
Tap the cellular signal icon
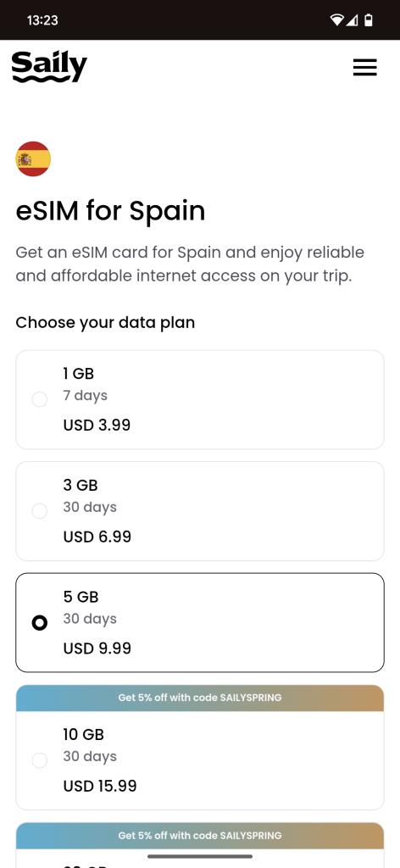click(353, 20)
